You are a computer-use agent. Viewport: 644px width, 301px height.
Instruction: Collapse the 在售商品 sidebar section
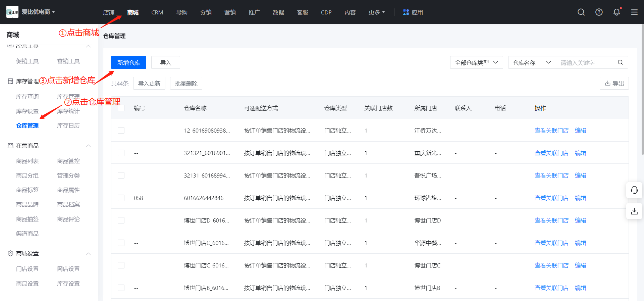[88, 146]
